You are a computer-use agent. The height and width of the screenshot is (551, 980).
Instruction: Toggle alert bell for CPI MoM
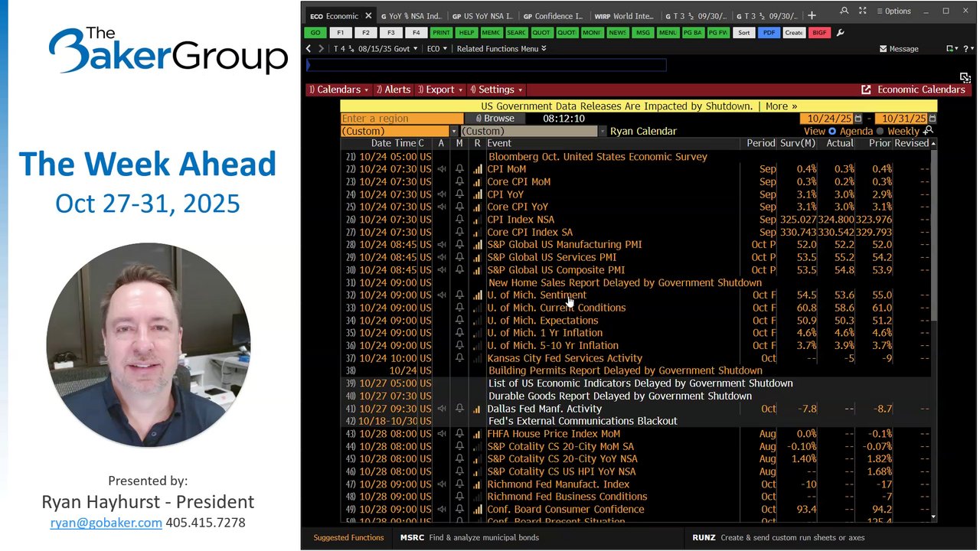[x=459, y=169]
